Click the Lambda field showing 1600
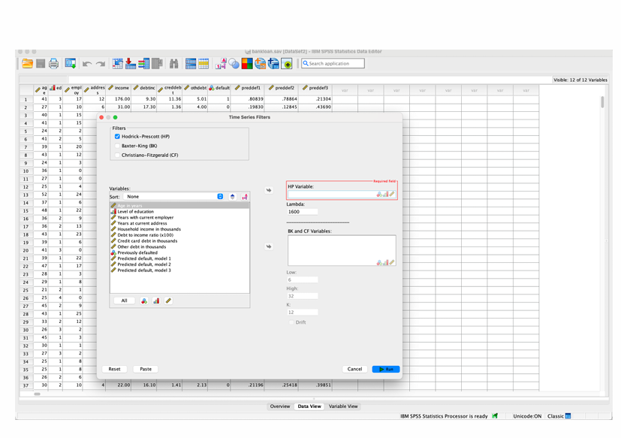 [x=302, y=212]
